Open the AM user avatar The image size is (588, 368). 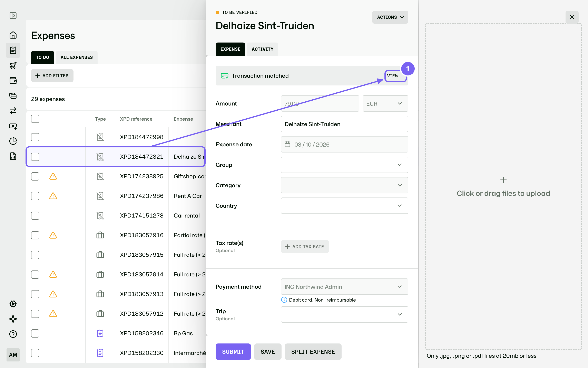click(x=13, y=355)
